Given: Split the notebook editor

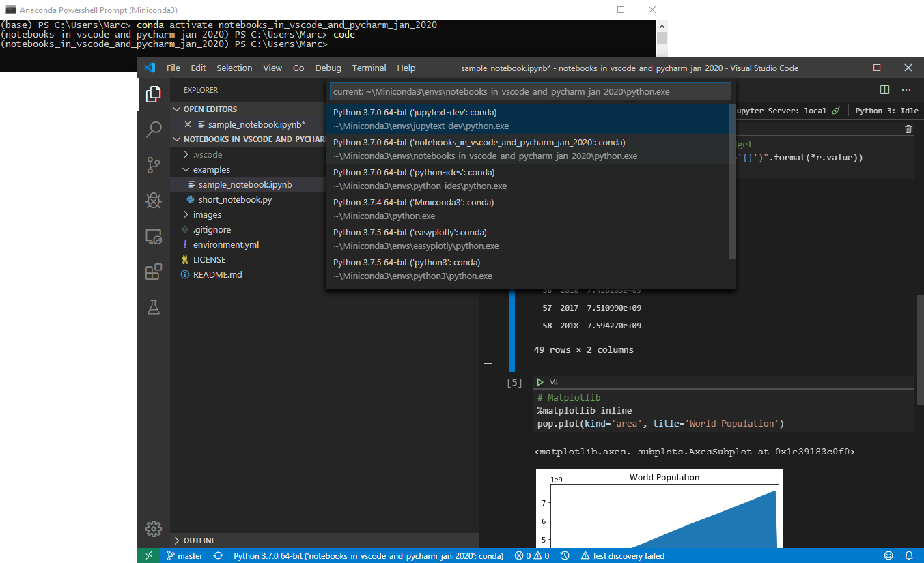Looking at the screenshot, I should (884, 89).
